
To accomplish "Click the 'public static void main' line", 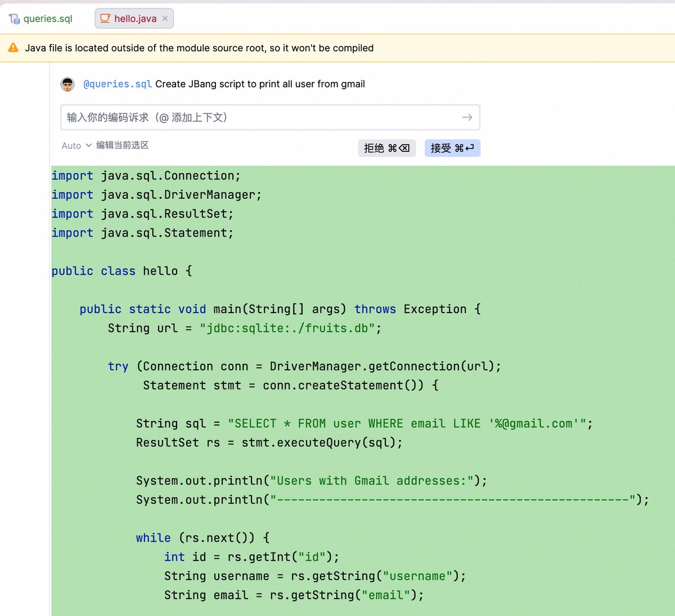I will (x=280, y=309).
